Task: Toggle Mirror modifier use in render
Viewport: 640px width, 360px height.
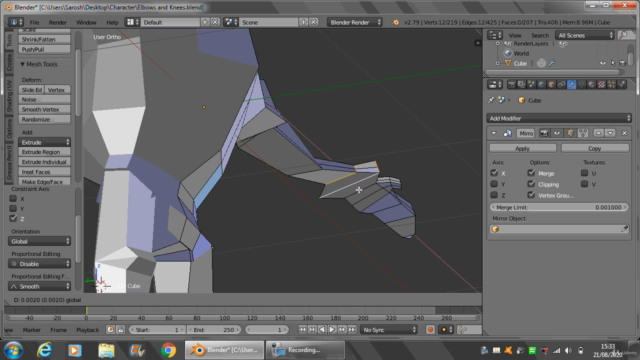Action: (544, 133)
